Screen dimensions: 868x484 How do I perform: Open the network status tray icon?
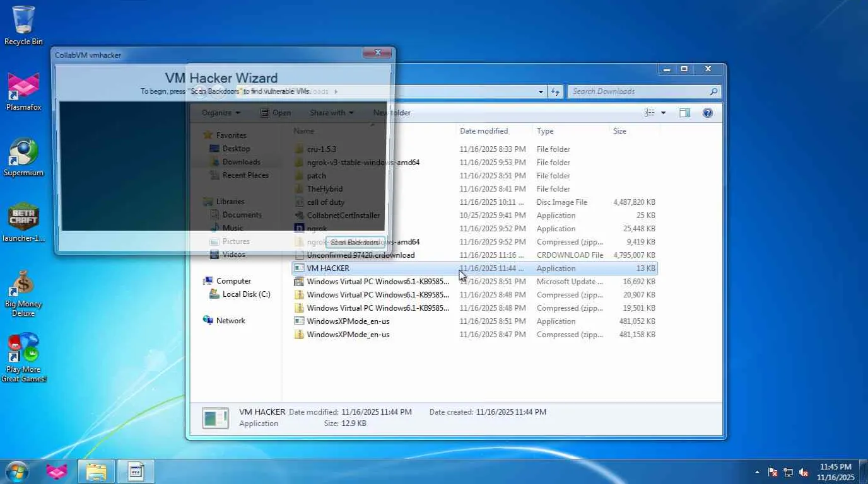[x=789, y=472]
